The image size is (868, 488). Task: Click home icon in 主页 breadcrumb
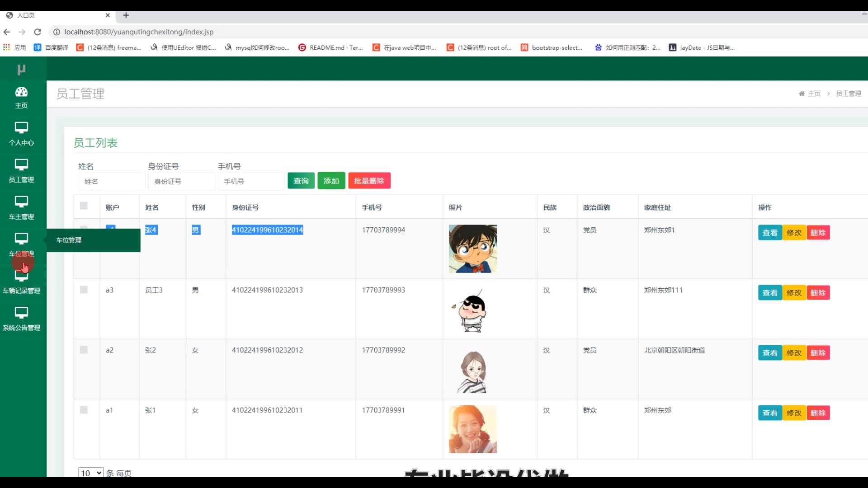coord(802,94)
